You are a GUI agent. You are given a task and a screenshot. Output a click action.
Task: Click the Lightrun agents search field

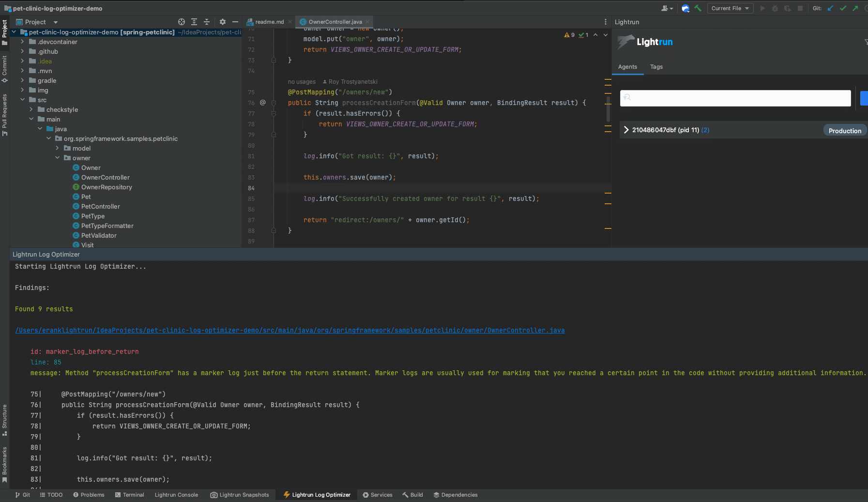735,98
